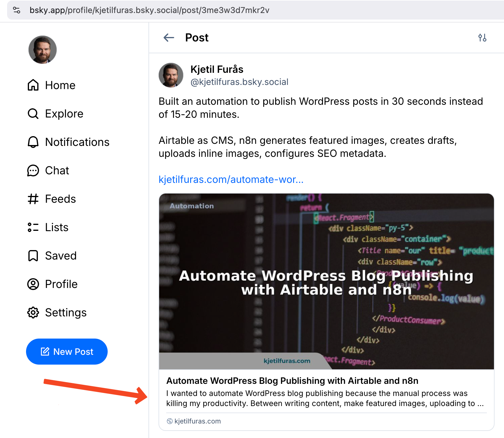504x438 pixels.
Task: Open the link card preview image
Action: point(326,281)
